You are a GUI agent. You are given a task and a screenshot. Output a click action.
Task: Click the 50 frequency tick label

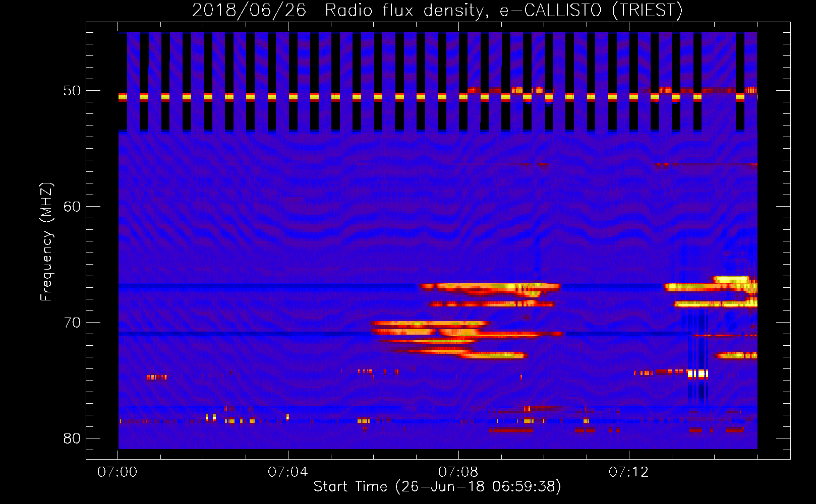(72, 91)
